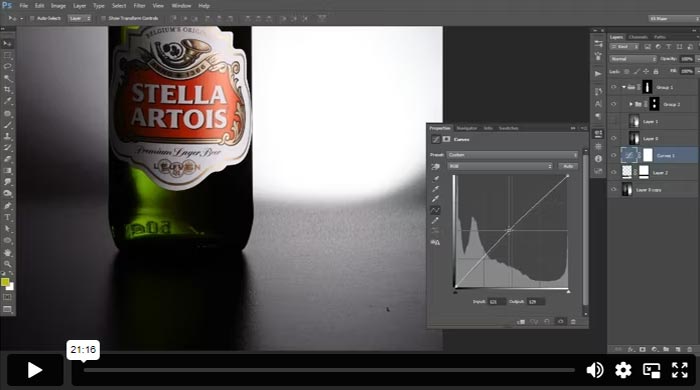Screen dimensions: 700x390
Task: Open the Filter menu
Action: tap(139, 6)
